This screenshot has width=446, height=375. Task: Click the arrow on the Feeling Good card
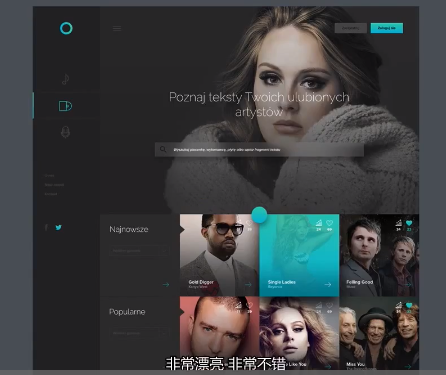click(408, 284)
